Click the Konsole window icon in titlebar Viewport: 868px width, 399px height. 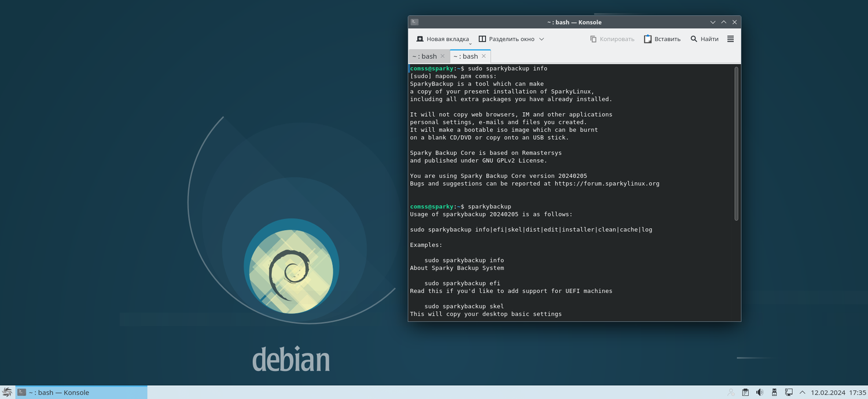414,22
